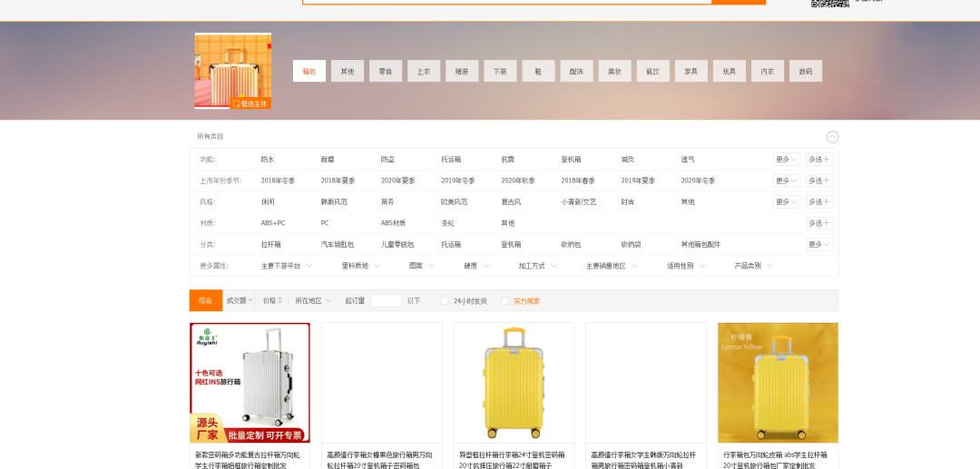This screenshot has height=469, width=980.
Task: Select the 涤纶 material filter
Action: click(447, 223)
